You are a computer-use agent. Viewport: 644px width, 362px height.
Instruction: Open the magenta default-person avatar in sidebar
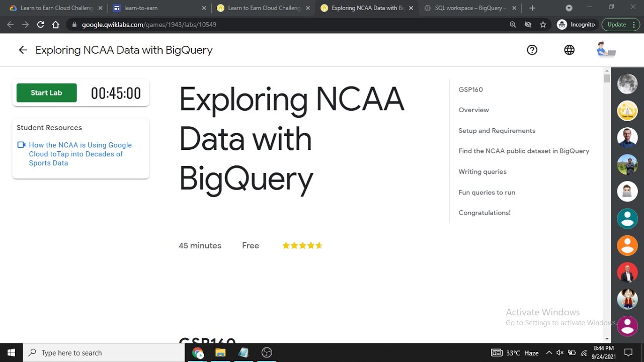[x=627, y=326]
